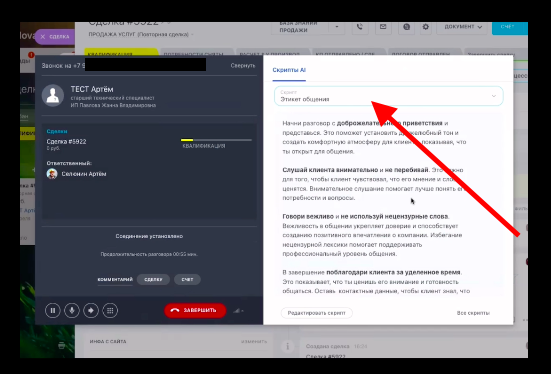Select the Комментарий tab in call panel
The height and width of the screenshot is (374, 551).
coord(115,279)
